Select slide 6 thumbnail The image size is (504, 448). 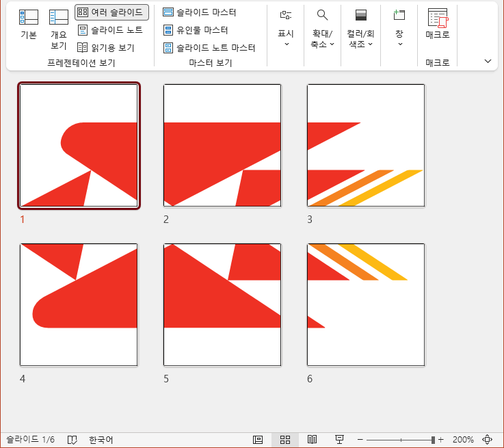[x=366, y=304]
